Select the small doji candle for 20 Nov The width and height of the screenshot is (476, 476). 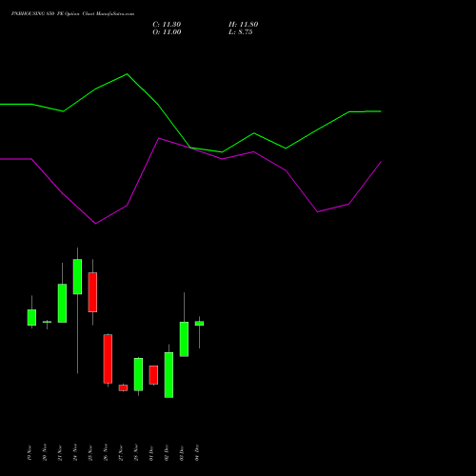pyautogui.click(x=47, y=322)
